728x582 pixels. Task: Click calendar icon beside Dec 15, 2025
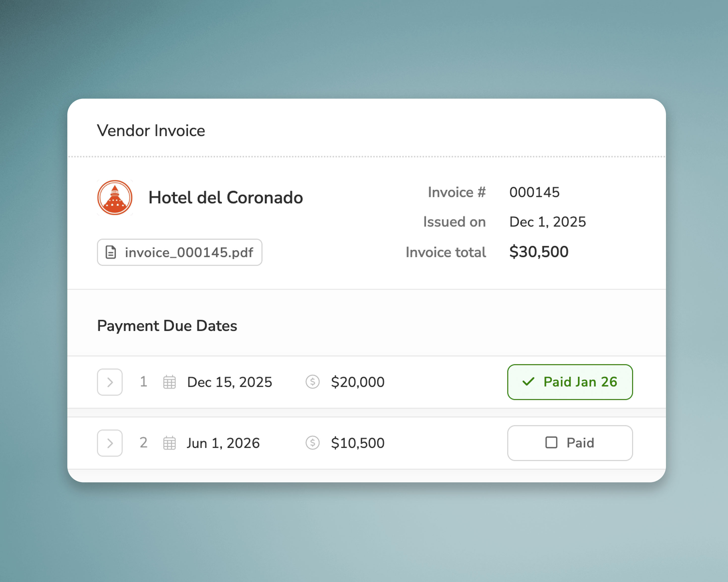tap(169, 382)
